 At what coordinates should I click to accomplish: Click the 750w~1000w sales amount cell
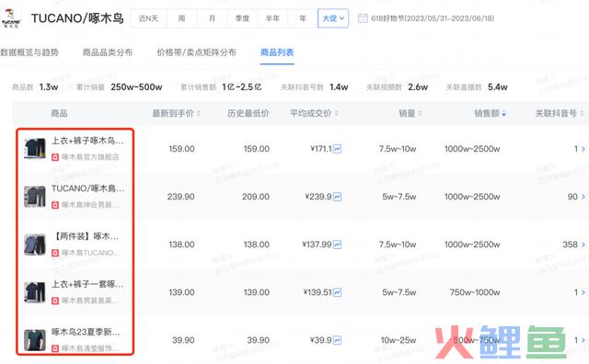pos(475,292)
